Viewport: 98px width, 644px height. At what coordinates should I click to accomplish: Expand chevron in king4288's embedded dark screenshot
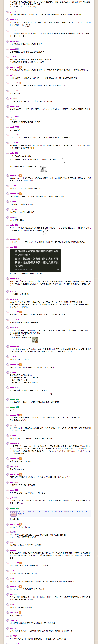pyautogui.click(x=58, y=269)
